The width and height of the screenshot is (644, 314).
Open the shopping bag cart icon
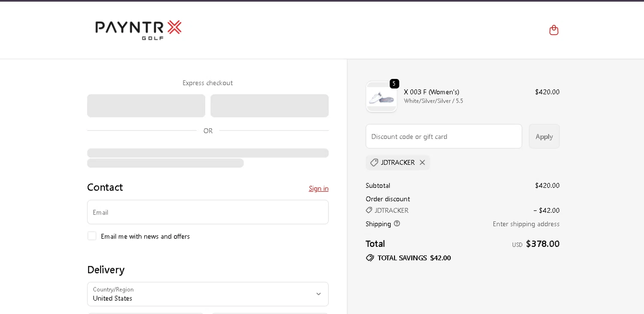point(554,30)
